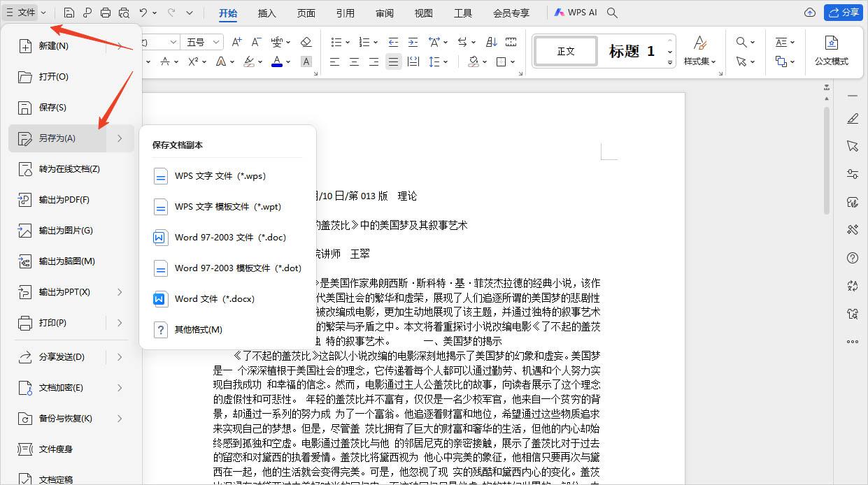Toggle character shading with highlighted A
The image size is (868, 485).
coord(305,61)
